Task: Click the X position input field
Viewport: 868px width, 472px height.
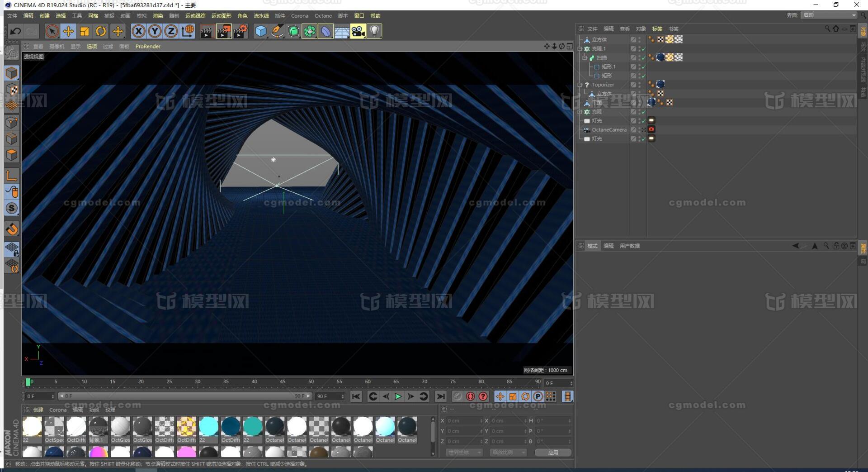Action: (465, 421)
